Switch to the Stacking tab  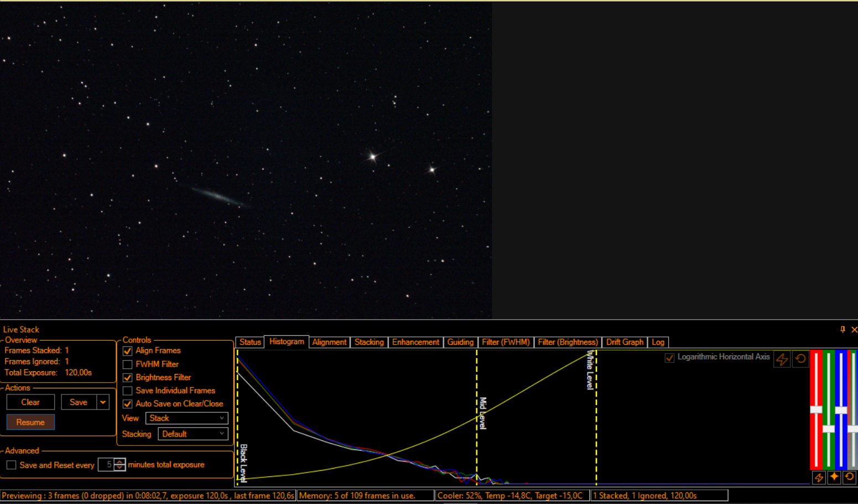coord(369,342)
